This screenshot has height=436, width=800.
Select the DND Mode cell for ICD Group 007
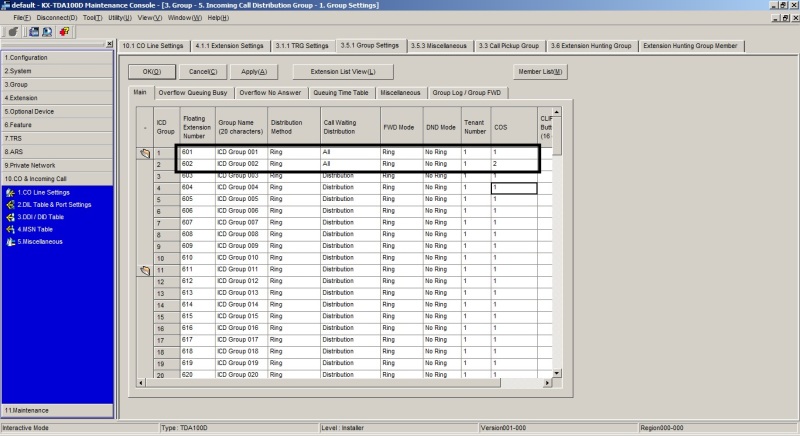(442, 223)
